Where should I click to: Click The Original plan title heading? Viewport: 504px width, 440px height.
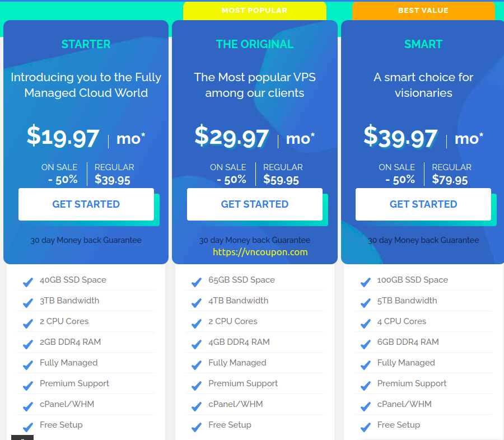tap(255, 44)
